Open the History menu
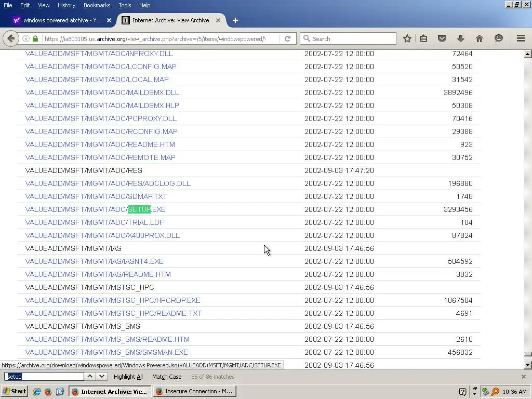532x399 pixels. (x=66, y=5)
